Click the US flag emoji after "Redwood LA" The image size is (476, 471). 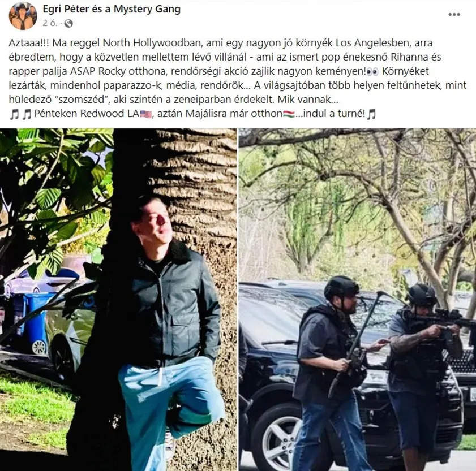coord(146,114)
